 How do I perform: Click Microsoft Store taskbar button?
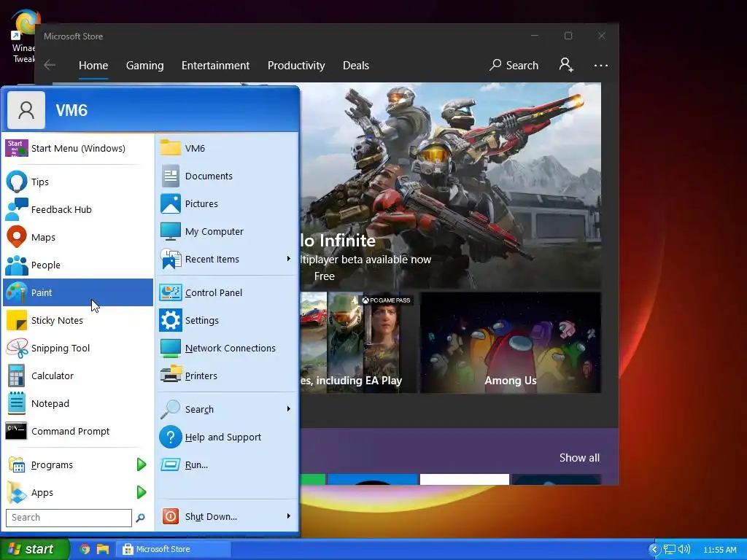[174, 549]
